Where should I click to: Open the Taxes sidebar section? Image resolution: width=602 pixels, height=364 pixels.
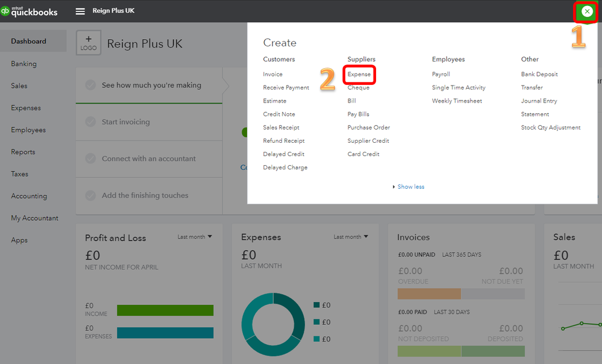tap(19, 174)
